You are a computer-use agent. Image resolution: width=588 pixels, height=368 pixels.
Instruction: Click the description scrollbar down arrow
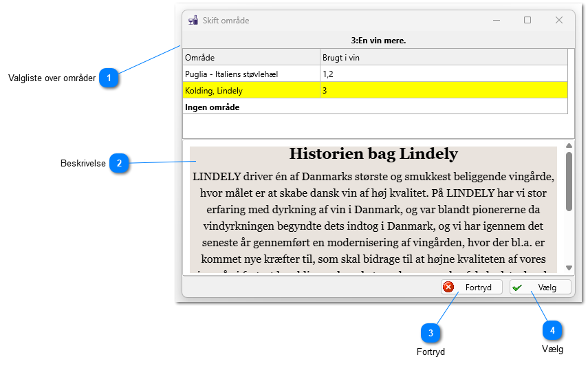click(x=569, y=268)
